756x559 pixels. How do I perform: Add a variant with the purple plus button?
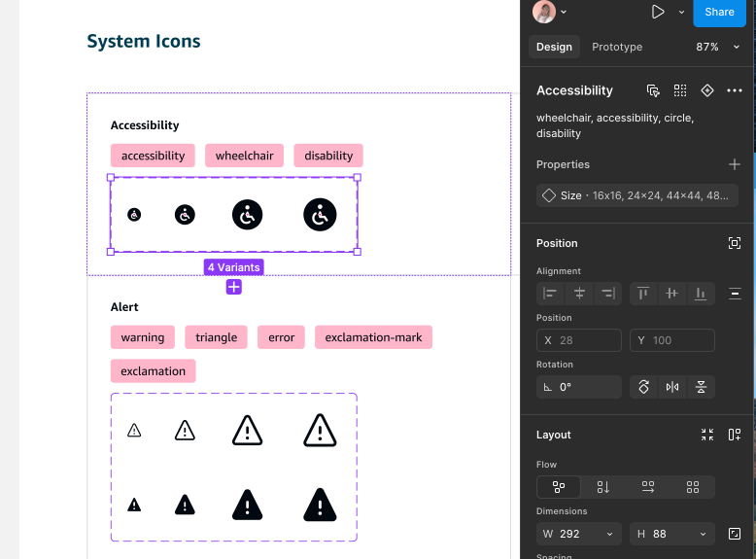(x=234, y=287)
